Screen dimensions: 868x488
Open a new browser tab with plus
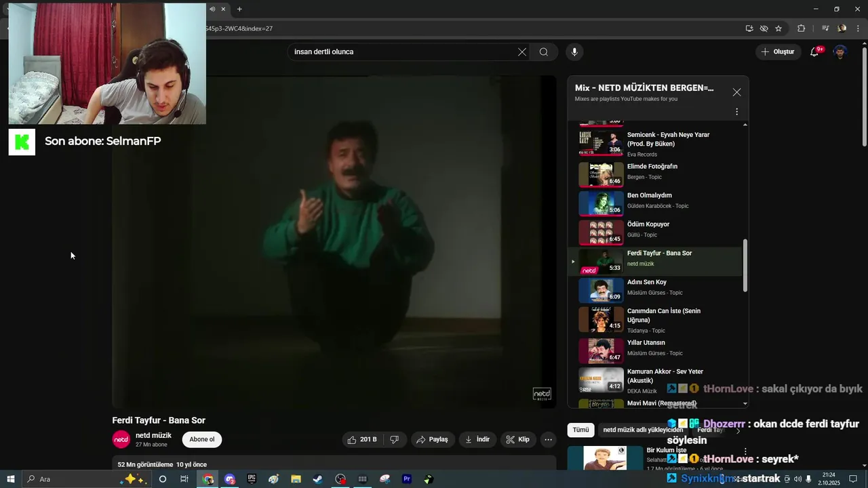tap(239, 9)
